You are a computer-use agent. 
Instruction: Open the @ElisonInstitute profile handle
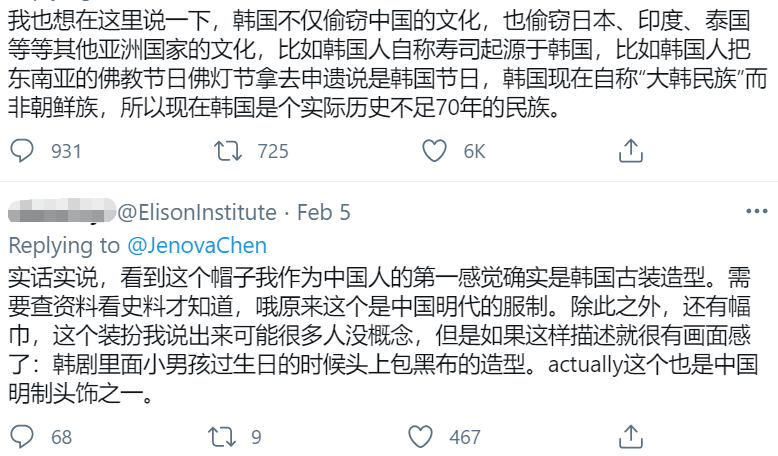click(197, 212)
